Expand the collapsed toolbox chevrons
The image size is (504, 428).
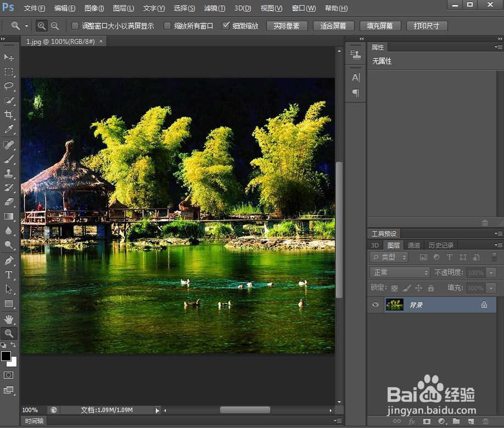coord(3,39)
